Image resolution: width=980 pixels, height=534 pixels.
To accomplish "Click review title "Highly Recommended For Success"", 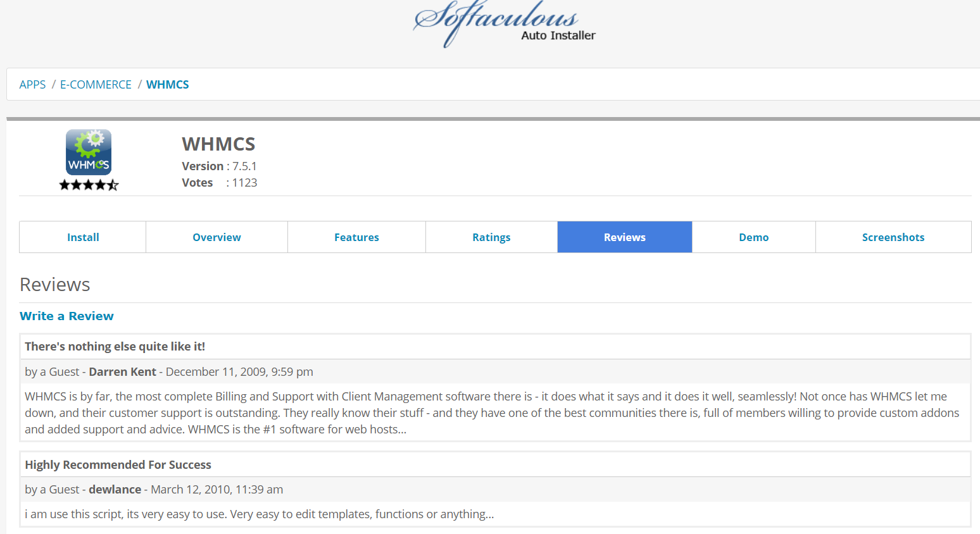I will pos(118,464).
